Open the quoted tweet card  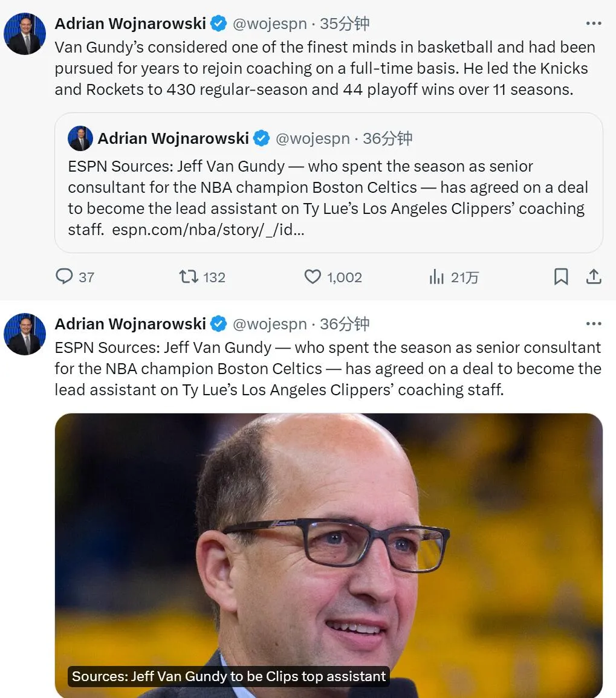point(328,187)
